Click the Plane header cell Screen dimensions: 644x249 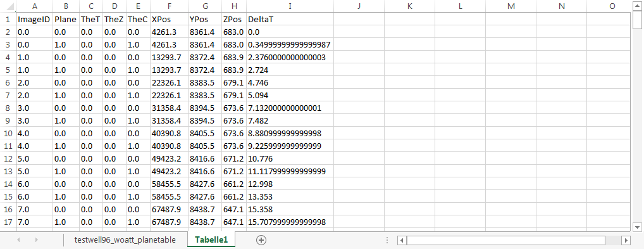click(x=66, y=20)
